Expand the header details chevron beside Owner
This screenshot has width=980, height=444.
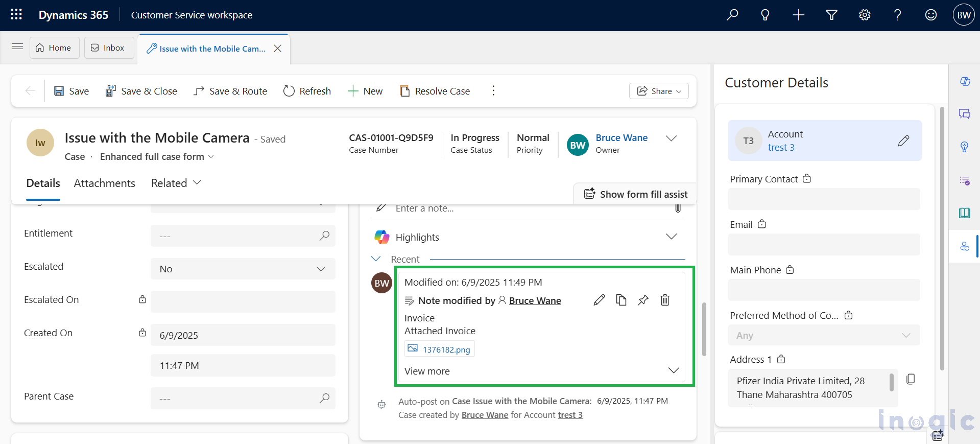tap(672, 138)
